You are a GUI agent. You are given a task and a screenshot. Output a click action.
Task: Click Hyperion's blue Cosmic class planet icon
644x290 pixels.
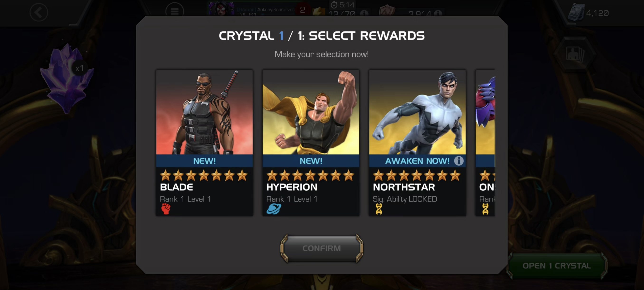coord(274,209)
